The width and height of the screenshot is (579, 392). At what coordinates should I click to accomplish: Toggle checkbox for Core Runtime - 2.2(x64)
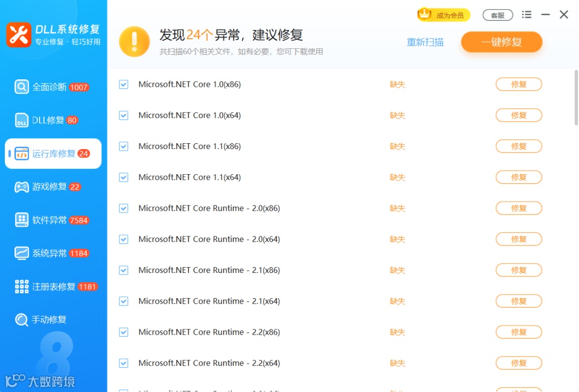click(x=124, y=363)
